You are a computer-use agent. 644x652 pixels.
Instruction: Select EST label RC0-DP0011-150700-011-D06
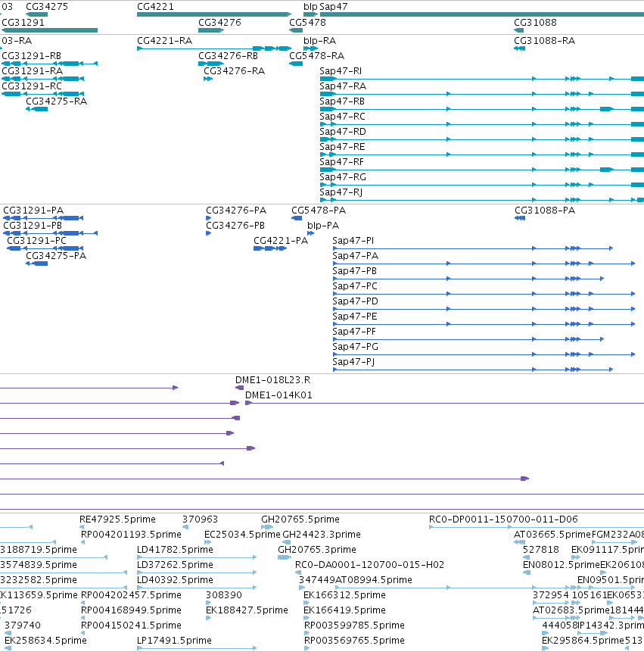pyautogui.click(x=503, y=519)
